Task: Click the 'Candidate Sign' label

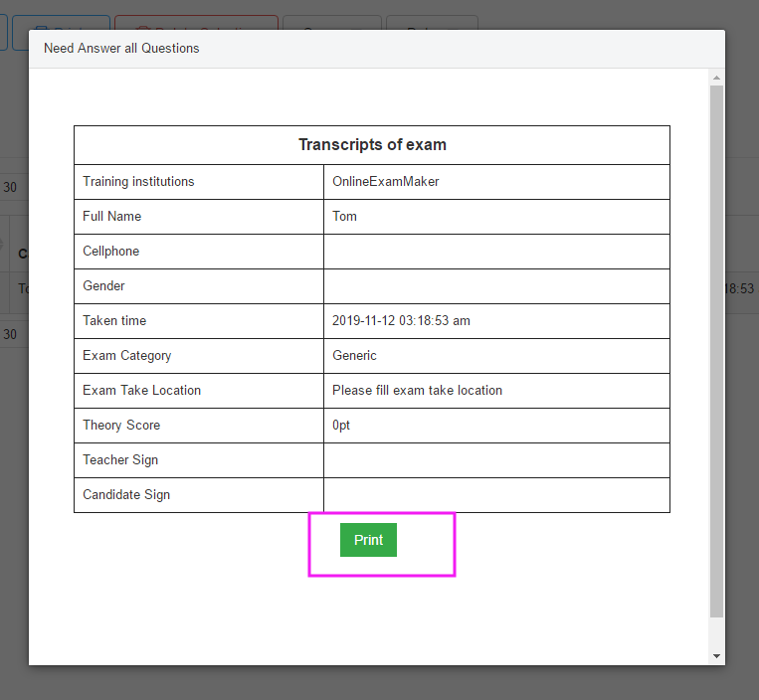Action: pos(126,495)
